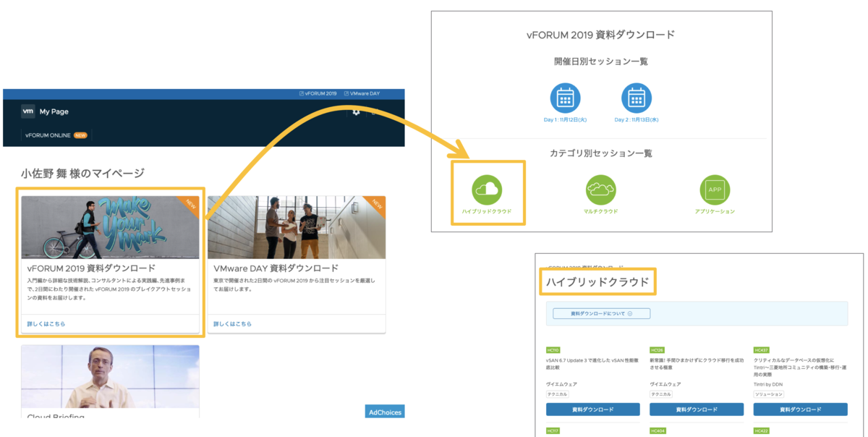Click the HC110 session code badge

553,349
